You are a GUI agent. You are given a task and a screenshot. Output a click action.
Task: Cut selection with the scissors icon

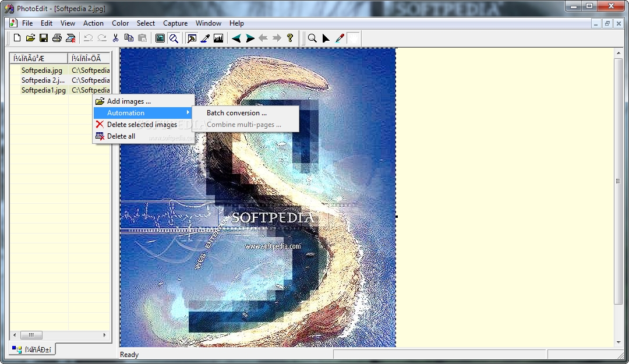pyautogui.click(x=115, y=38)
